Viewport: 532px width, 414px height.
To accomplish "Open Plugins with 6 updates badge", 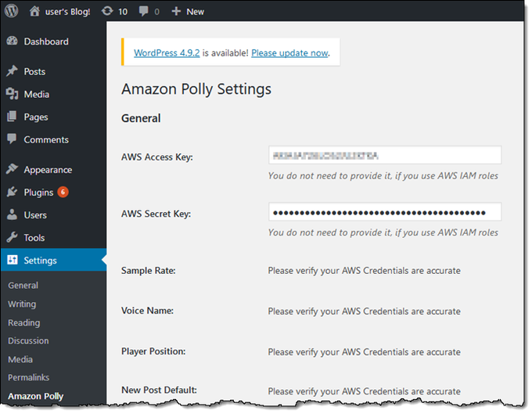I will (38, 193).
